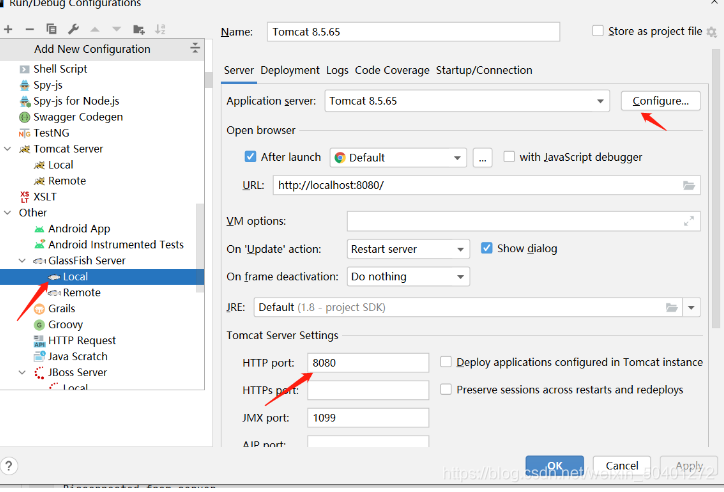This screenshot has height=492, width=724.
Task: Click expand icon in VM options field
Action: coord(689,222)
